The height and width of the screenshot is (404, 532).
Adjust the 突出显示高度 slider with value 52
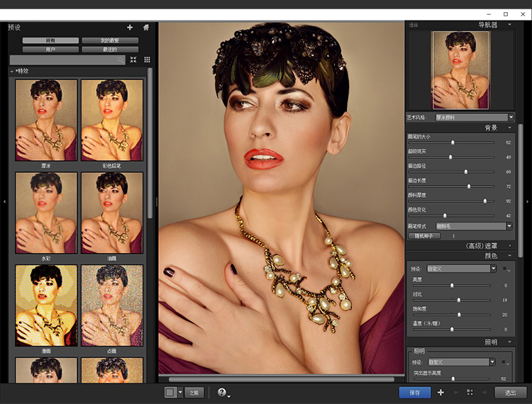pos(453,378)
